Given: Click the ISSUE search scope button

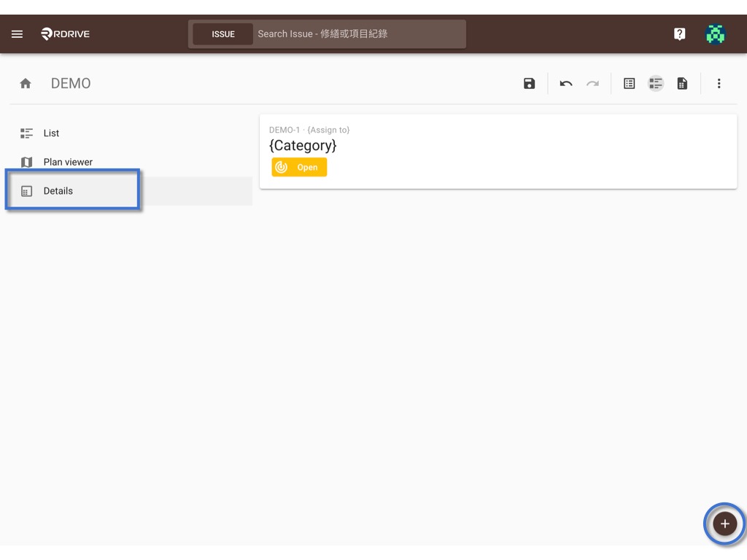Looking at the screenshot, I should [223, 34].
